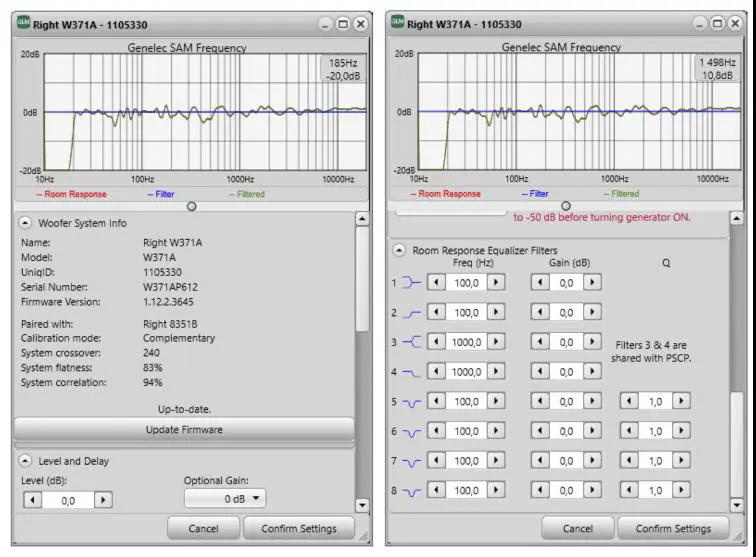Click filter 7 notch shape icon
Screen dimensions: 756x557
click(411, 462)
